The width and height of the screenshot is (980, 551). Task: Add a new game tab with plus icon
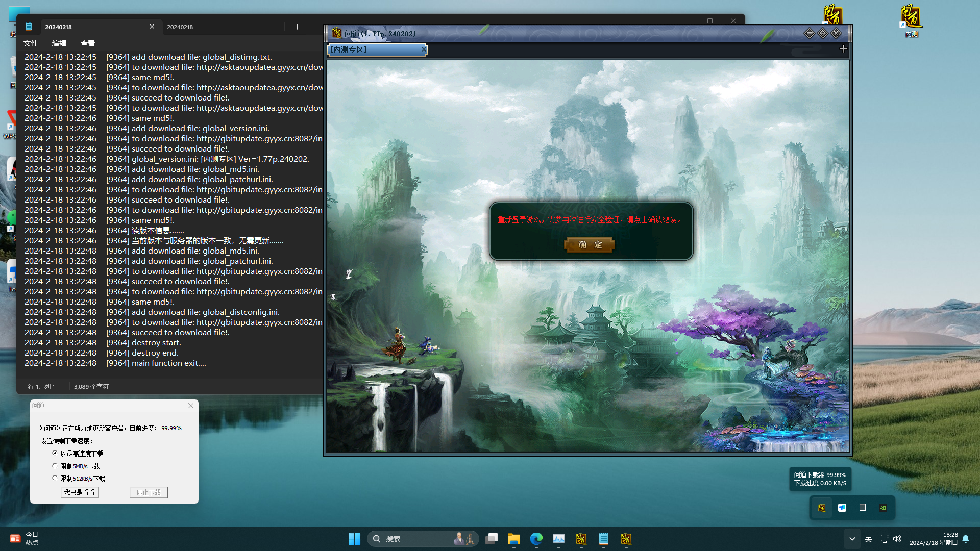coord(843,48)
